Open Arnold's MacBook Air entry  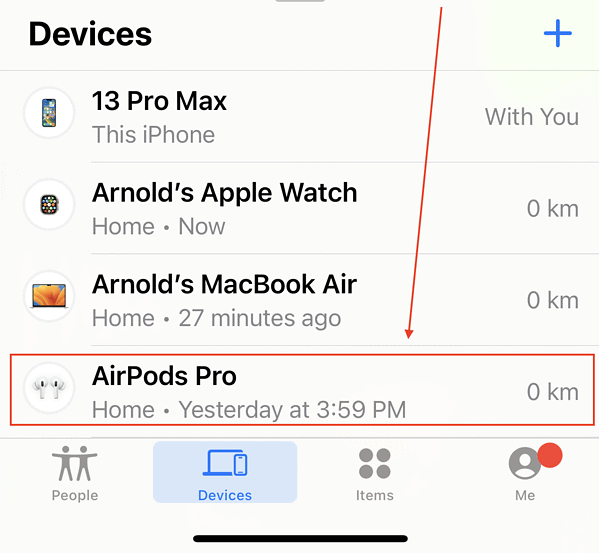300,300
